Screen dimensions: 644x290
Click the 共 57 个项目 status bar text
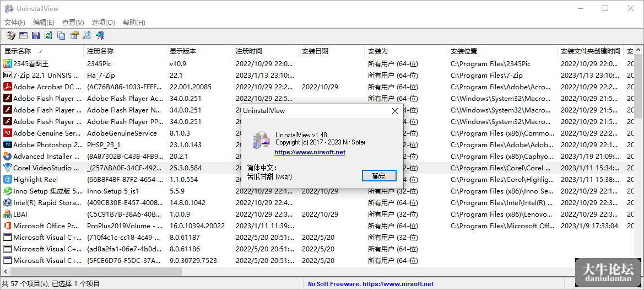click(51, 284)
